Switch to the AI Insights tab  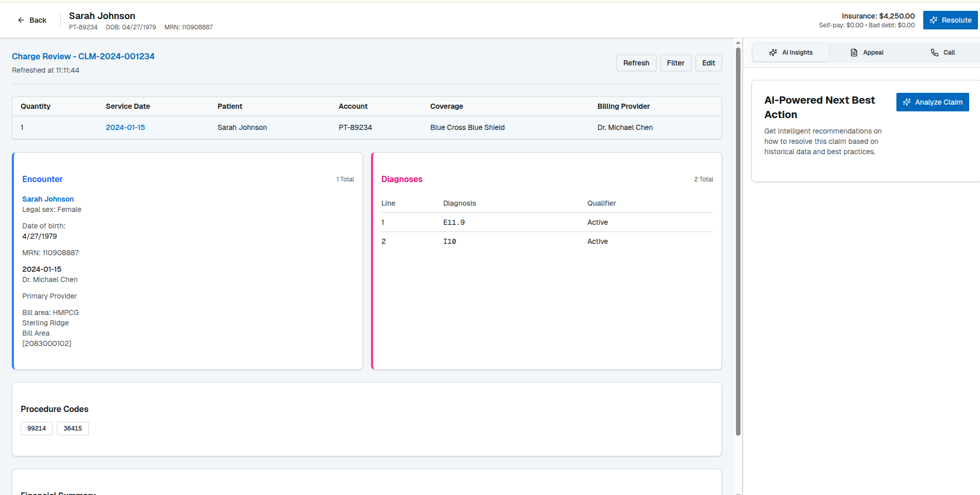[x=791, y=53]
